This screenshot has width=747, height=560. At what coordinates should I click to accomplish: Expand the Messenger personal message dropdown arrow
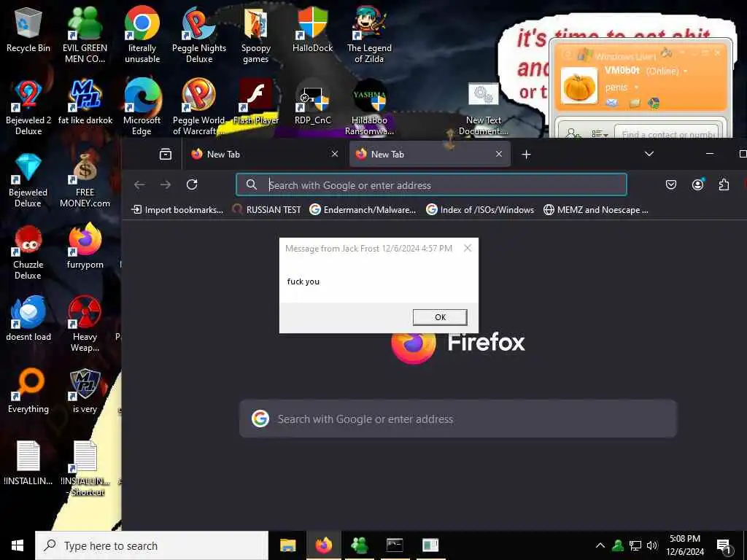pos(636,87)
